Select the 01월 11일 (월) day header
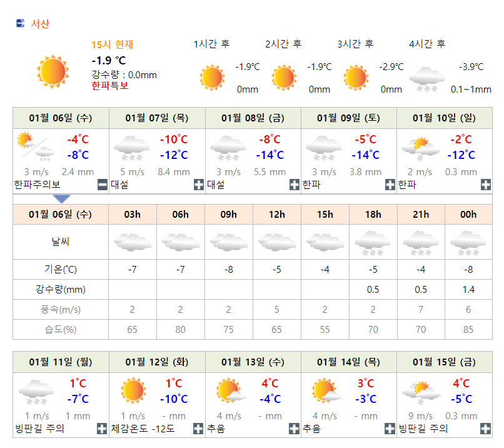 [x=61, y=362]
